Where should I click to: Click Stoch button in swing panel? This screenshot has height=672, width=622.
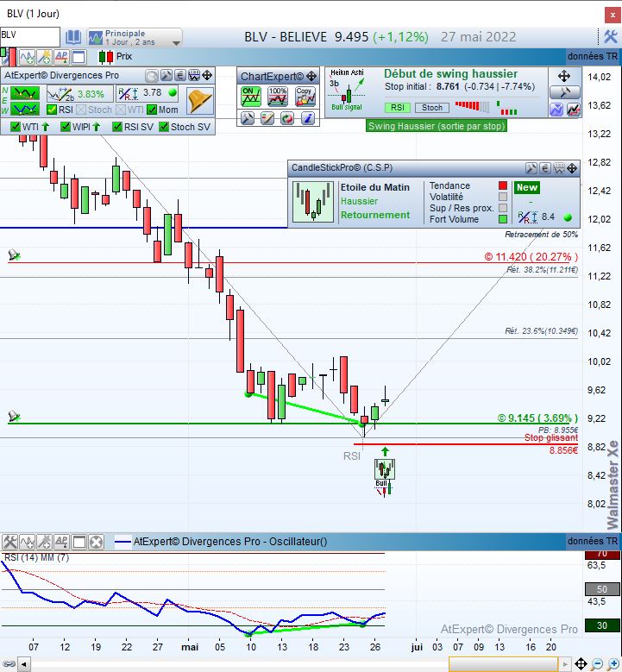tap(432, 108)
